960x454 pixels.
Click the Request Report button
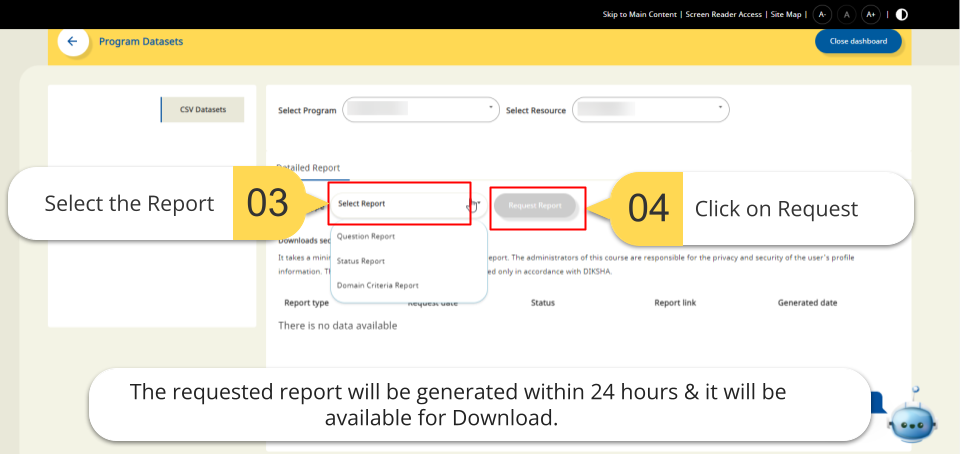tap(535, 205)
